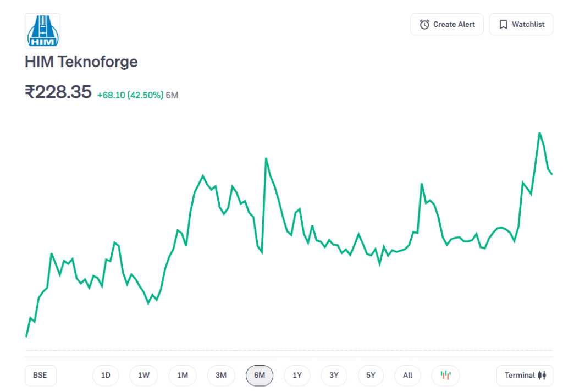Show the All-time price chart
Viewport: 563px width, 392px height.
(x=407, y=376)
